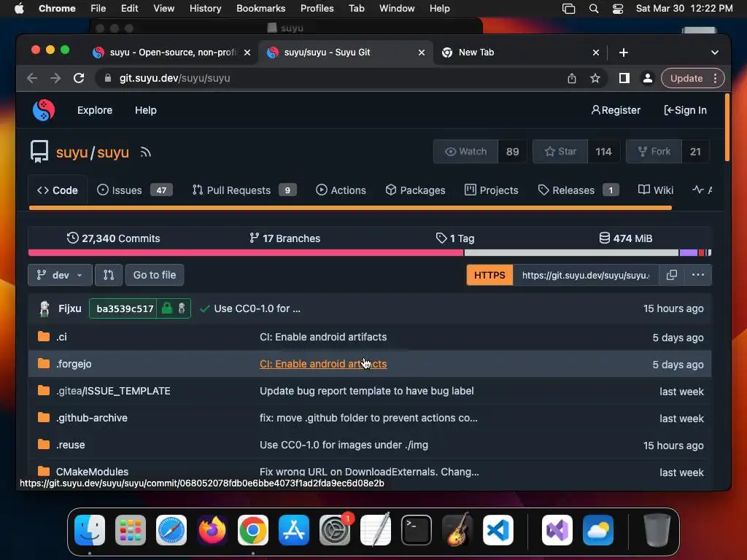Open Visual Studio from the Dock
The width and height of the screenshot is (747, 560).
coord(557,530)
